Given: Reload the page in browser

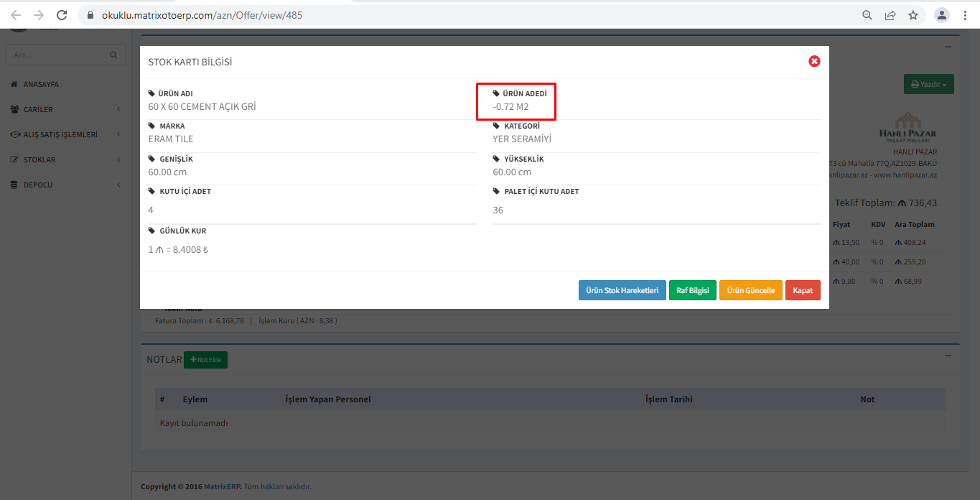Looking at the screenshot, I should click(x=62, y=15).
